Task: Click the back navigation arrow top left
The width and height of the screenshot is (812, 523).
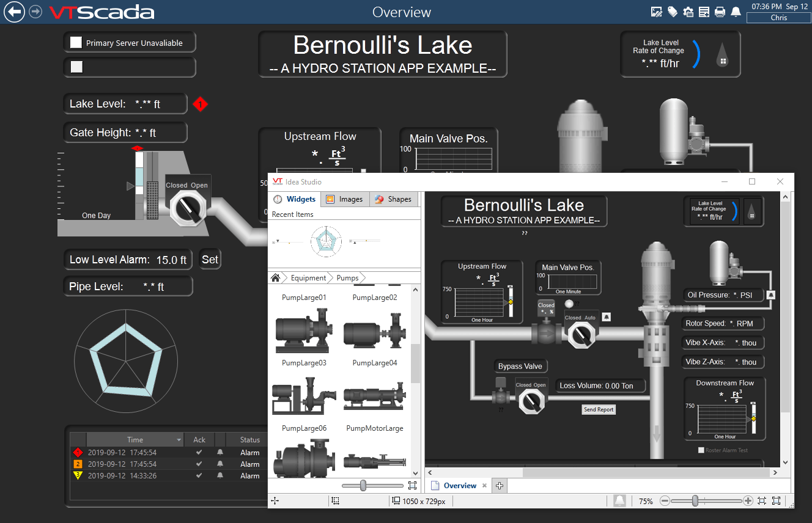Action: [x=13, y=12]
